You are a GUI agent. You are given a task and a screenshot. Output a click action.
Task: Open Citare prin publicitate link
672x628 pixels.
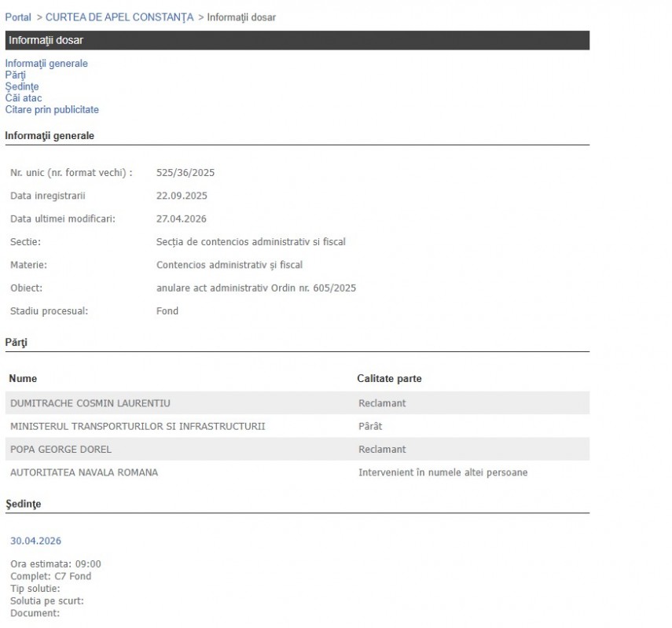(x=52, y=110)
